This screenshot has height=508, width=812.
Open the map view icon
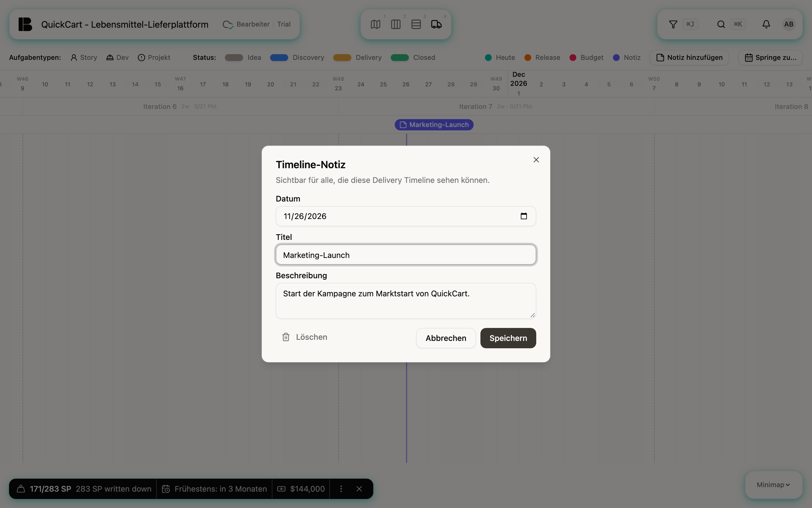pyautogui.click(x=376, y=24)
